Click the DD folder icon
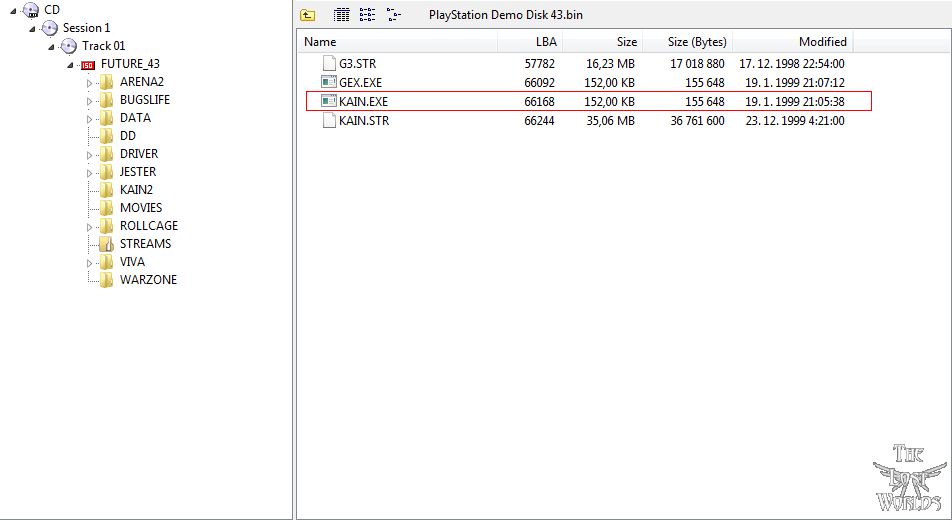The width and height of the screenshot is (952, 520). [106, 136]
